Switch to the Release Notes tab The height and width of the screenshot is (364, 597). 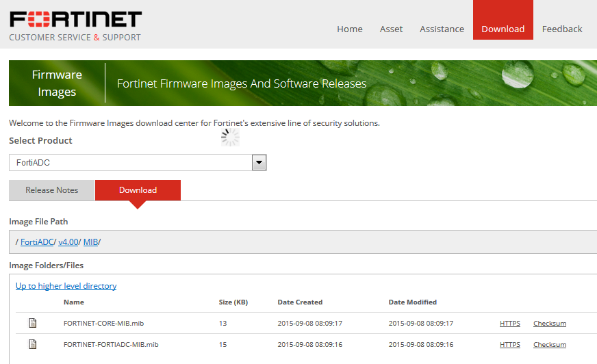click(52, 190)
